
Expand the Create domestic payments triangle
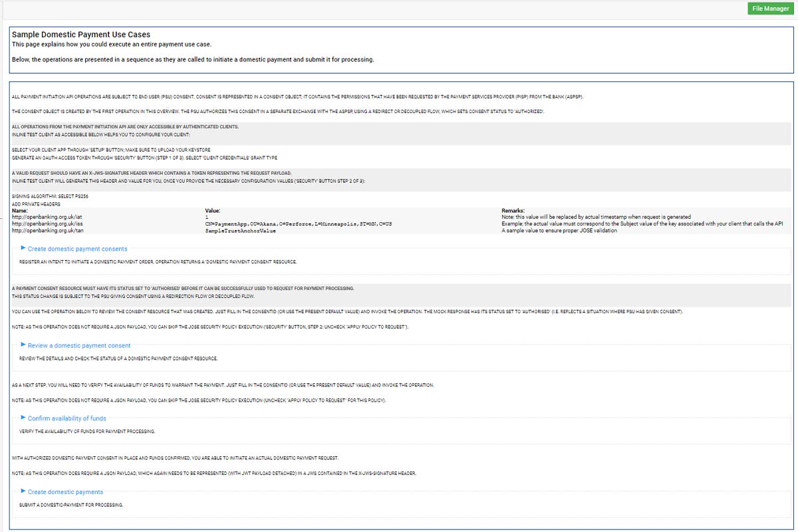[x=23, y=492]
